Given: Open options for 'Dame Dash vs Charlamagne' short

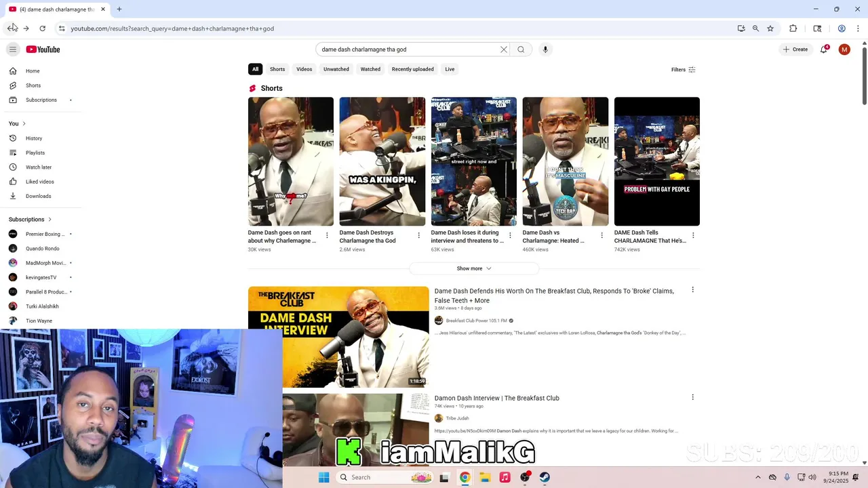Looking at the screenshot, I should tap(601, 235).
